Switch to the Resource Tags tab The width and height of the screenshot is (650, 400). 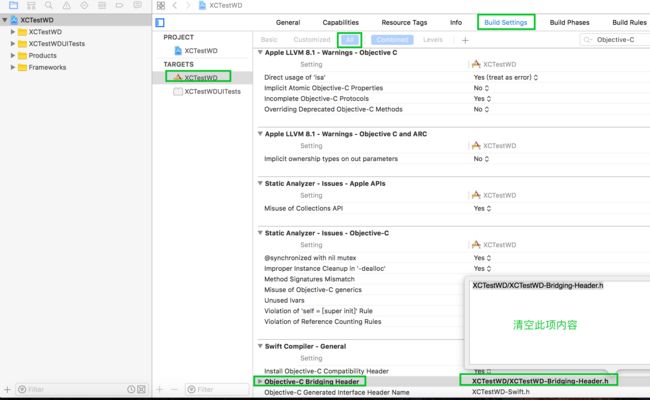pyautogui.click(x=404, y=22)
